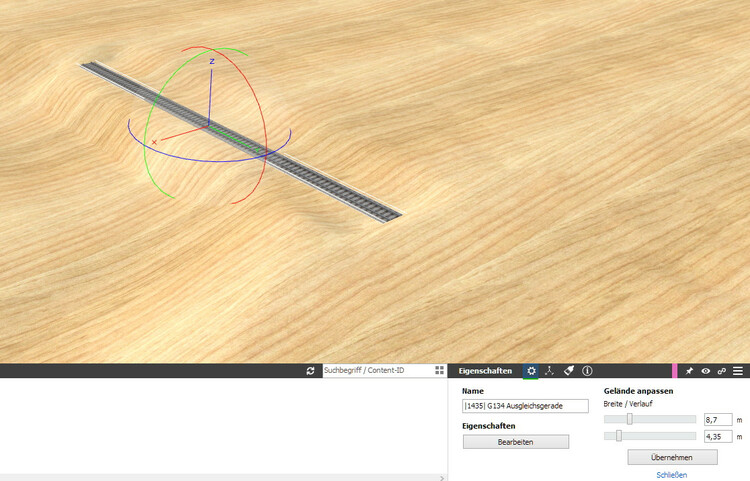
Task: Open the grid view icon beside search
Action: pyautogui.click(x=439, y=371)
